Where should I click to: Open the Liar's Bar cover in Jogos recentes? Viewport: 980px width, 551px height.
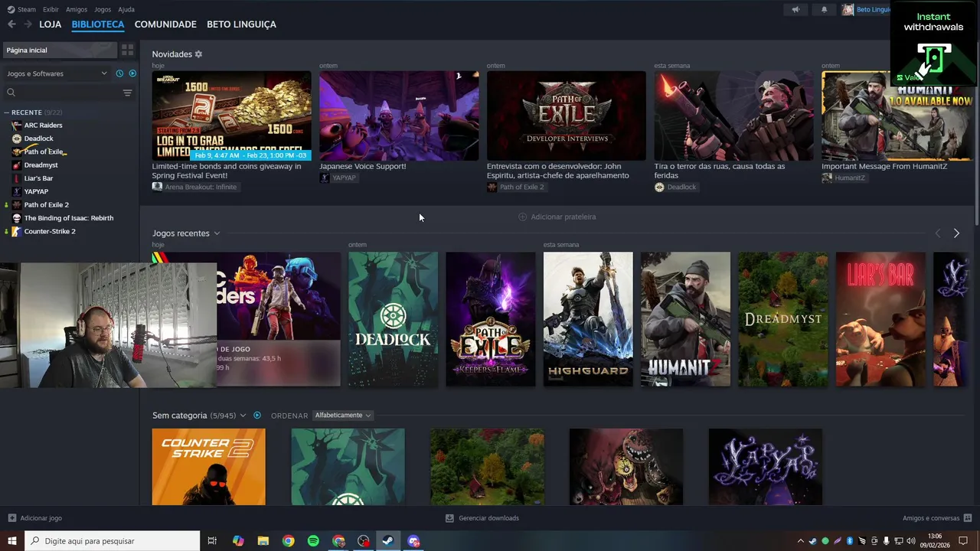click(x=880, y=319)
